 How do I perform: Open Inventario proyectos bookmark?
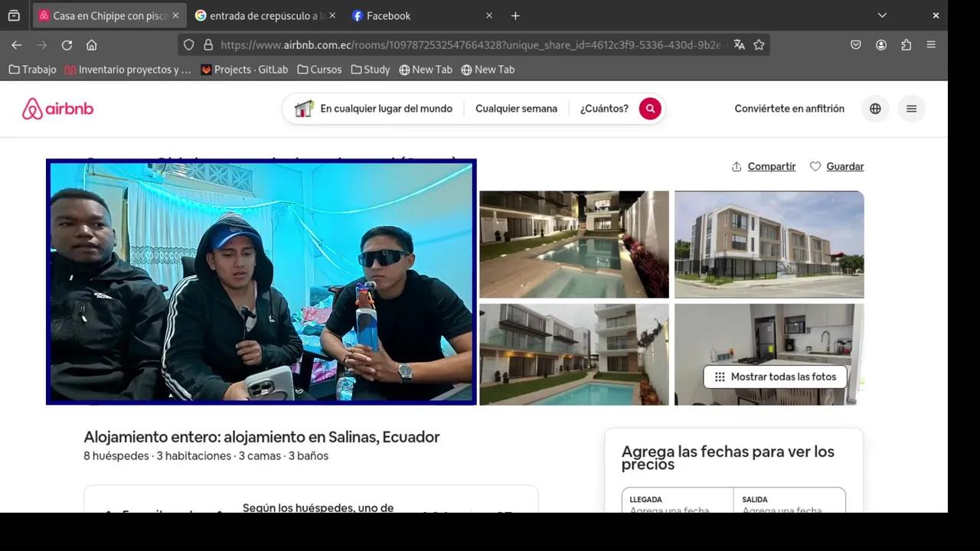[x=128, y=70]
